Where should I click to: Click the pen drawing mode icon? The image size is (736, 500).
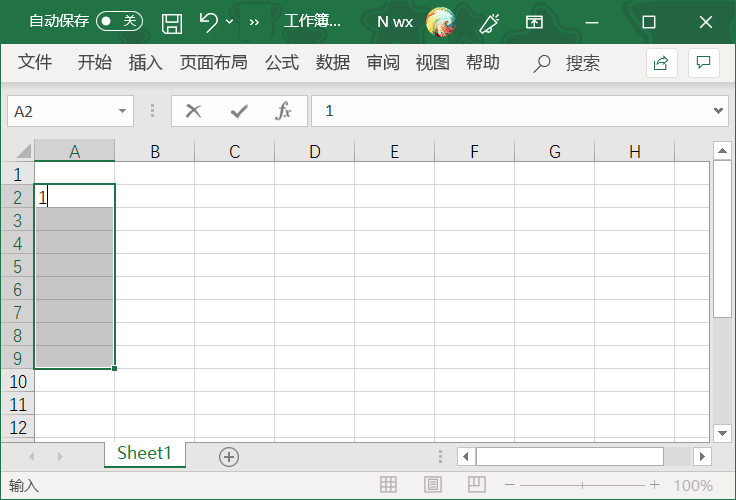pyautogui.click(x=489, y=23)
